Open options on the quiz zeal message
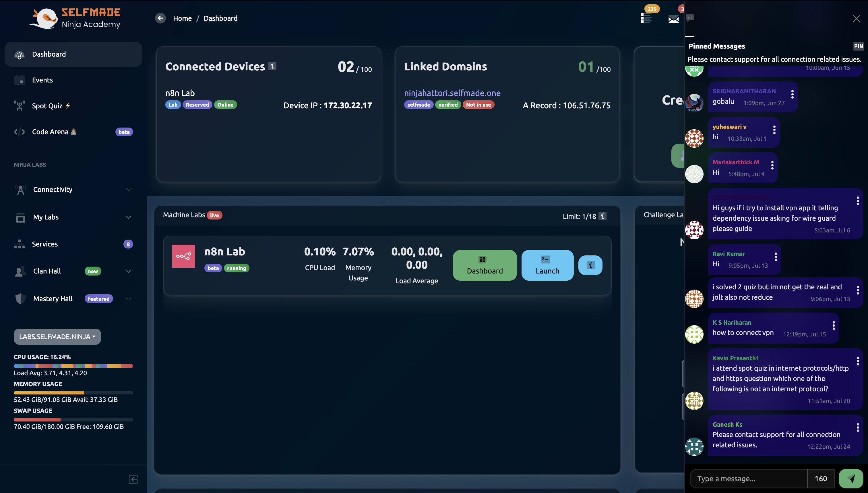 (x=858, y=290)
